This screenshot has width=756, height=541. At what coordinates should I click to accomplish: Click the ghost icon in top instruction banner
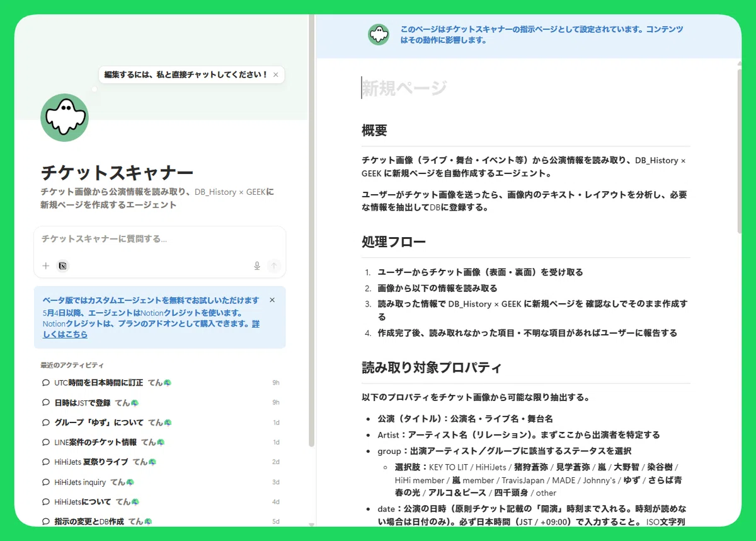(x=379, y=35)
